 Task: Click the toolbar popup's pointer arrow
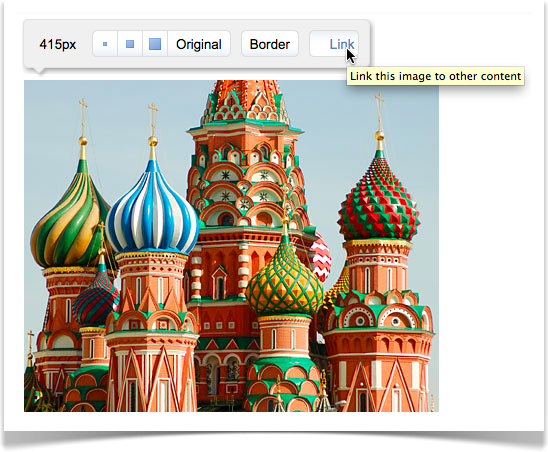coord(40,71)
